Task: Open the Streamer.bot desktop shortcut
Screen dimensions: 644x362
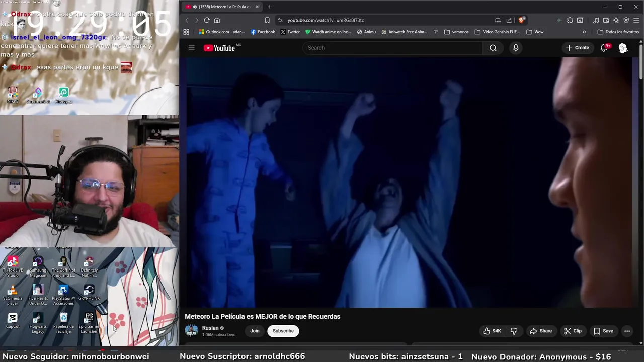Action: (38, 95)
